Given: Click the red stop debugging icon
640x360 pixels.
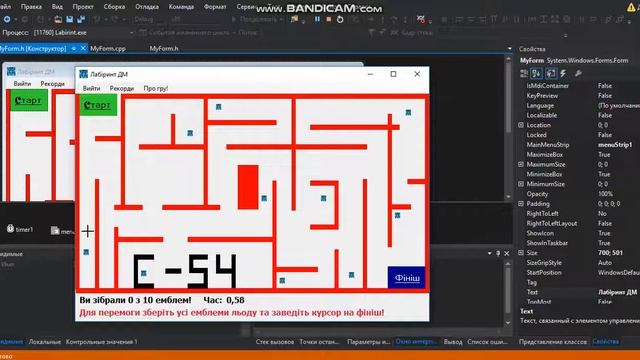Looking at the screenshot, I should coord(329,19).
